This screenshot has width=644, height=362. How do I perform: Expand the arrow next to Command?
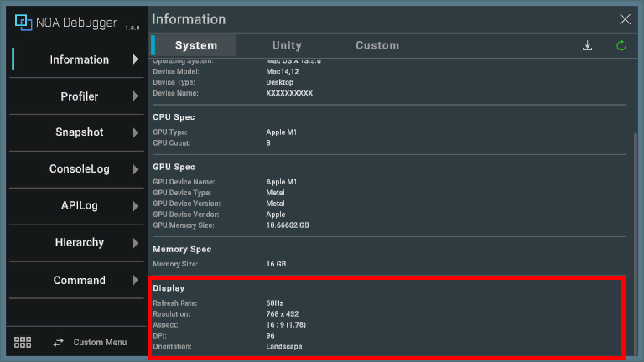point(136,281)
